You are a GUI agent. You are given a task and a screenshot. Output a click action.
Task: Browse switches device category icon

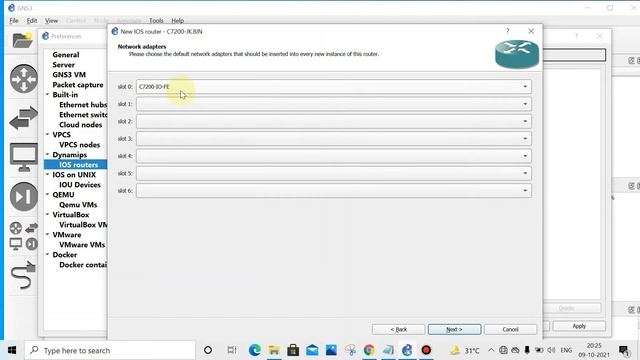tap(24, 118)
